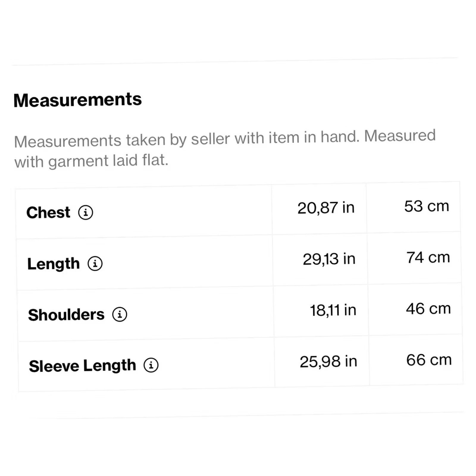
Task: Click the Measurements heading
Action: pyautogui.click(x=78, y=100)
